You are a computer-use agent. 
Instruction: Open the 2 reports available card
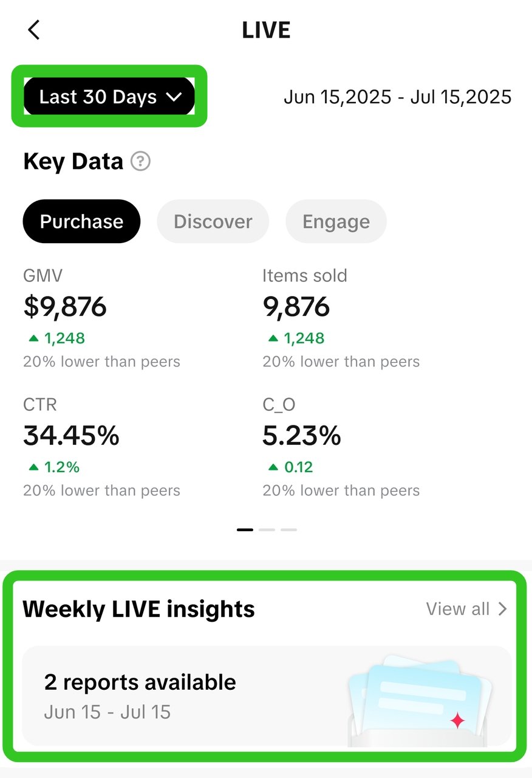click(182, 695)
